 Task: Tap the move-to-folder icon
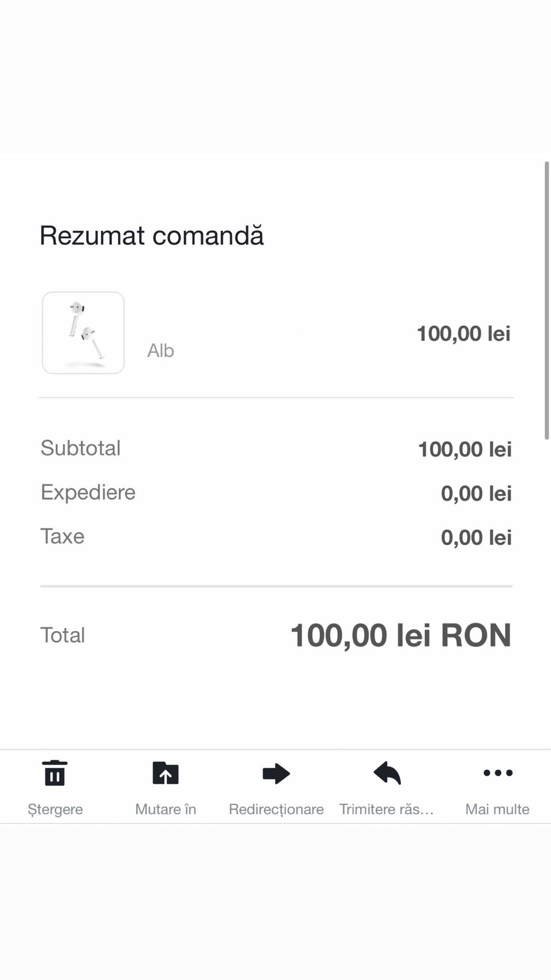[x=166, y=773]
